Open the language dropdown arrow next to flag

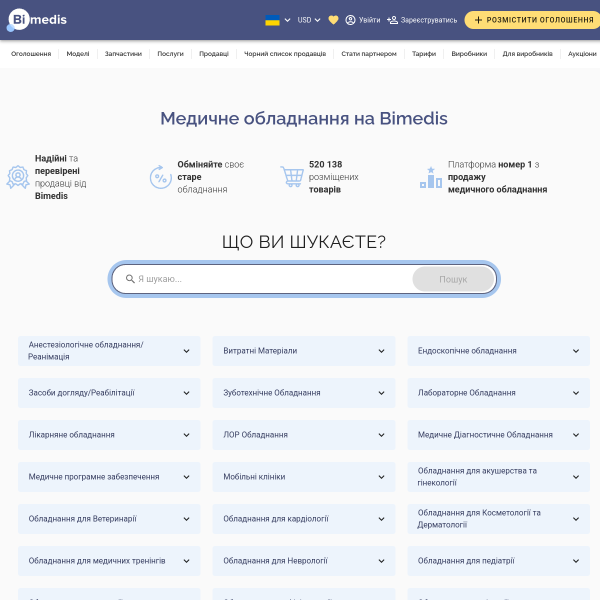(287, 20)
